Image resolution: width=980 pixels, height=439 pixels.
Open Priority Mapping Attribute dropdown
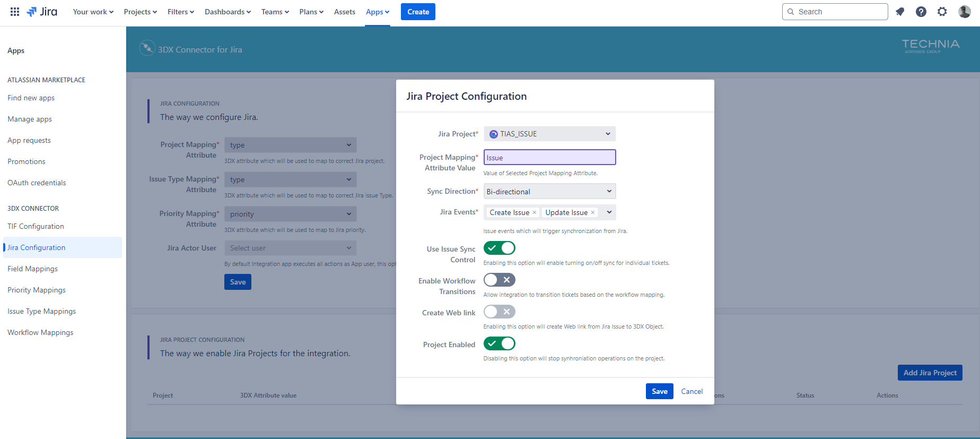[x=290, y=214]
